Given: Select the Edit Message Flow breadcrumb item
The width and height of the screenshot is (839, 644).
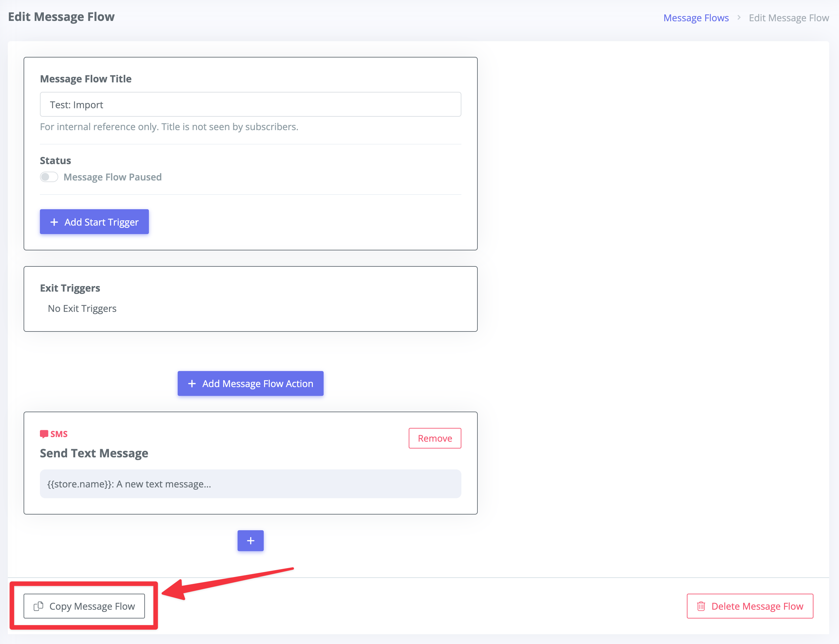Looking at the screenshot, I should tap(788, 17).
